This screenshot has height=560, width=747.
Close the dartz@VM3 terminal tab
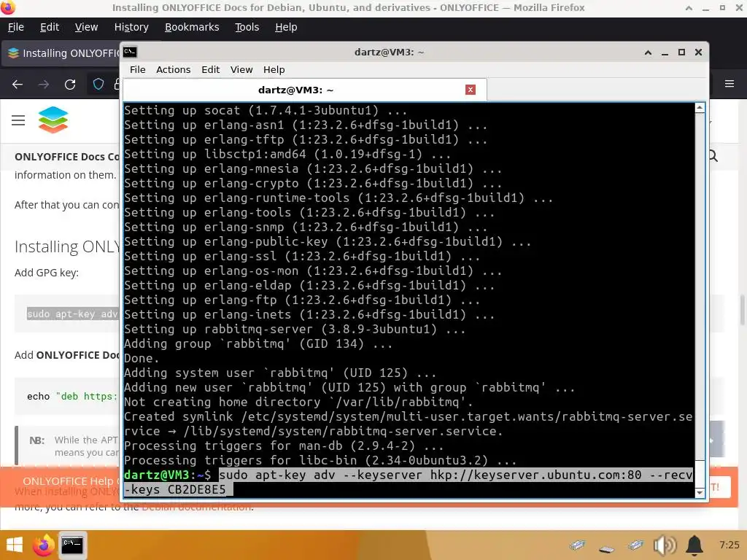(x=471, y=90)
